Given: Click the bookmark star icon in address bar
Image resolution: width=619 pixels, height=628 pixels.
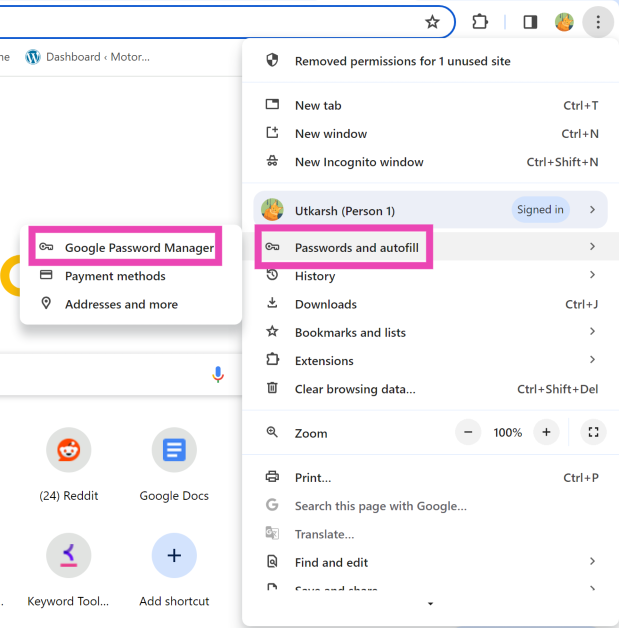Looking at the screenshot, I should [432, 22].
